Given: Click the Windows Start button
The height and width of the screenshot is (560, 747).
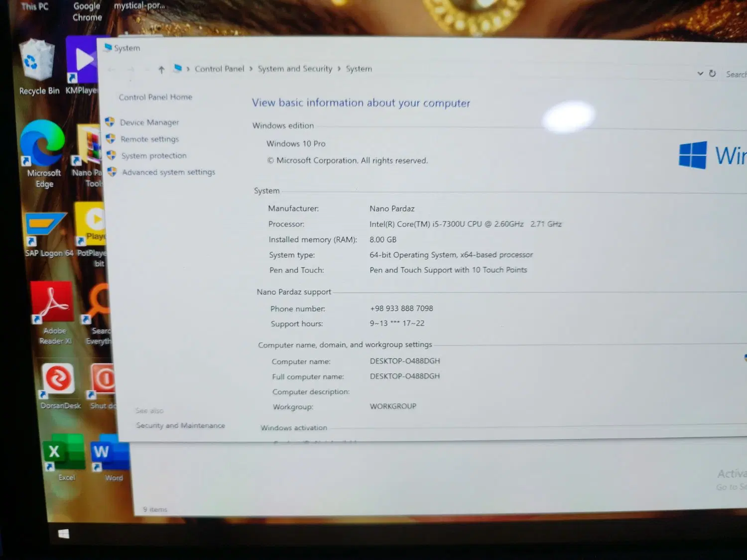Looking at the screenshot, I should click(x=64, y=534).
